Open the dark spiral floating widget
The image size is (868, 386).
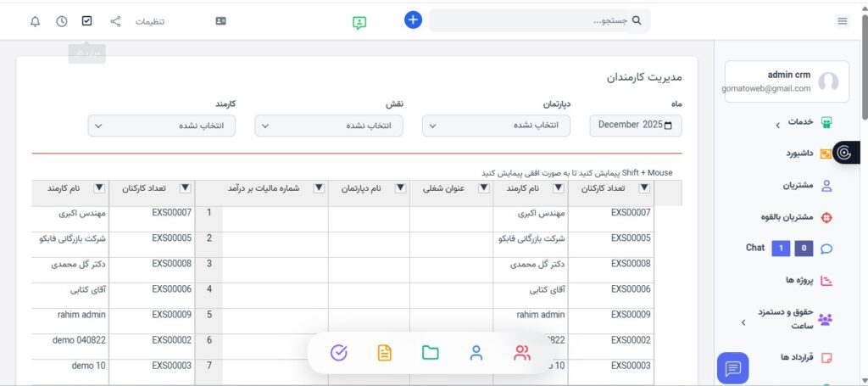tap(844, 153)
